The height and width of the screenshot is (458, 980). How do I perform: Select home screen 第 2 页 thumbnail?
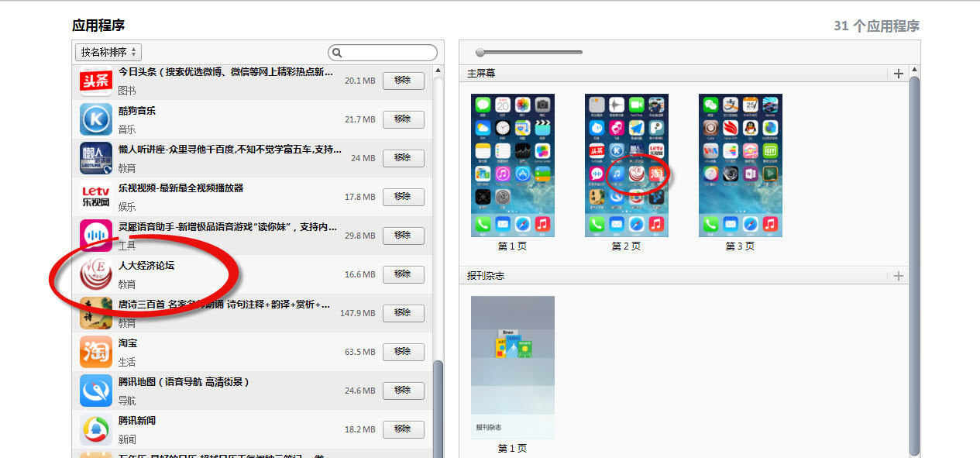626,165
